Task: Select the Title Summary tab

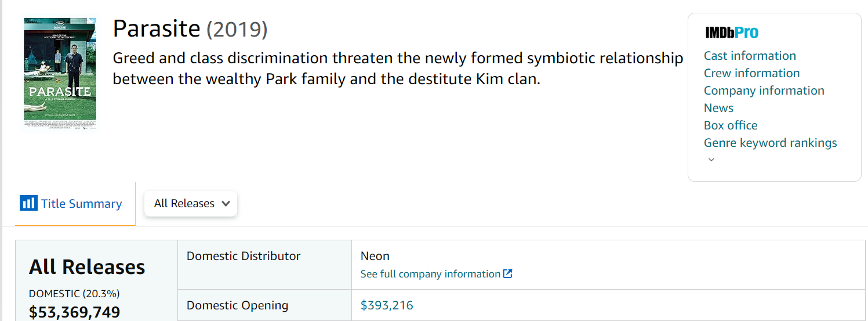Action: (81, 204)
